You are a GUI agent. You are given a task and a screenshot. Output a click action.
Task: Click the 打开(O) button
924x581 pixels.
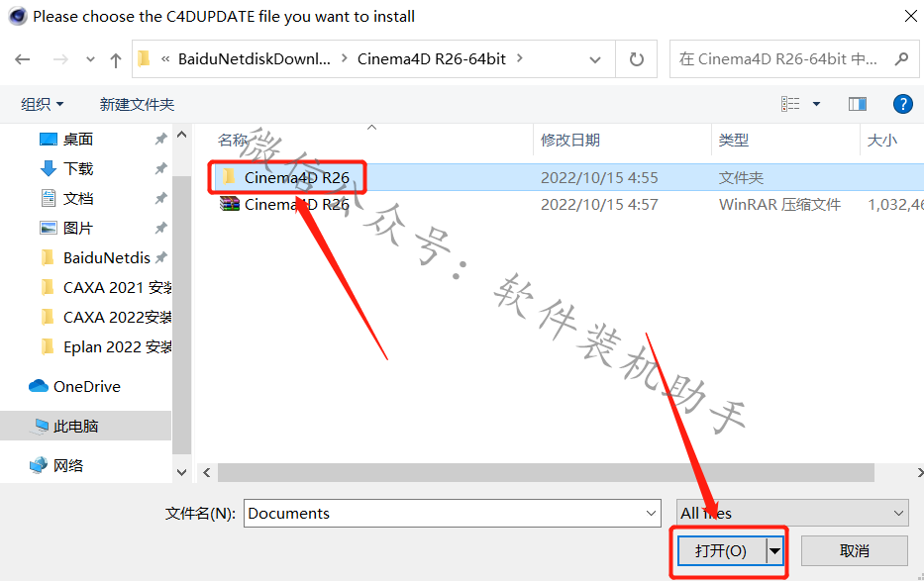tap(721, 551)
